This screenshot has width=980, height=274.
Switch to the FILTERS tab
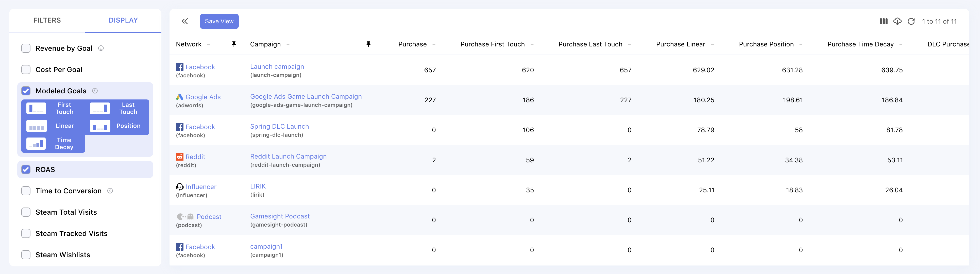click(47, 20)
